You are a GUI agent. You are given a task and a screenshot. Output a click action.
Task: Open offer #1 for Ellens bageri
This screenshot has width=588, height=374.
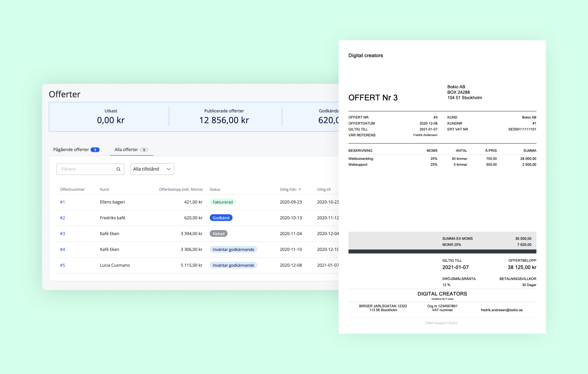tap(62, 202)
